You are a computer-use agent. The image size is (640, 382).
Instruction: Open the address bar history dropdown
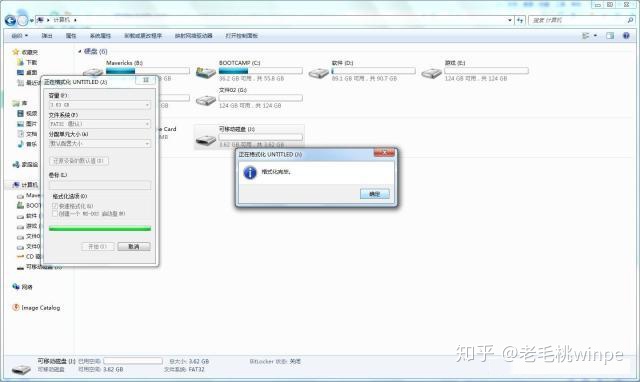(x=510, y=20)
